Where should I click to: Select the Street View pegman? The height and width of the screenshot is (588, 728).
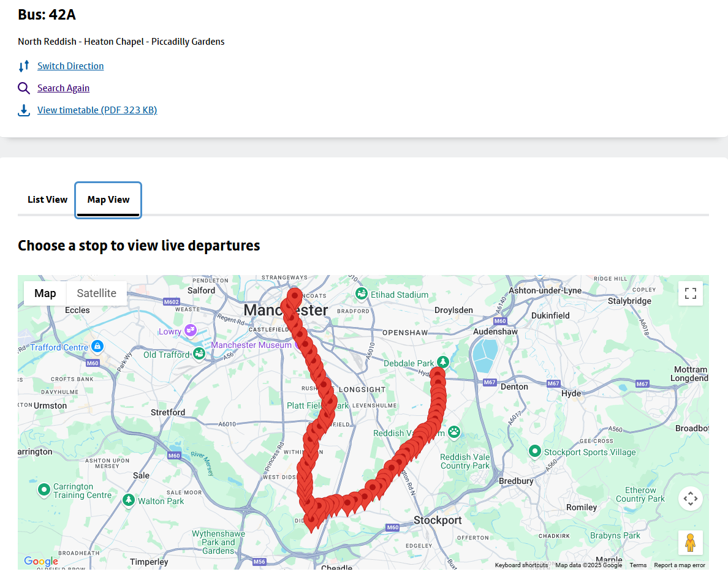(691, 543)
